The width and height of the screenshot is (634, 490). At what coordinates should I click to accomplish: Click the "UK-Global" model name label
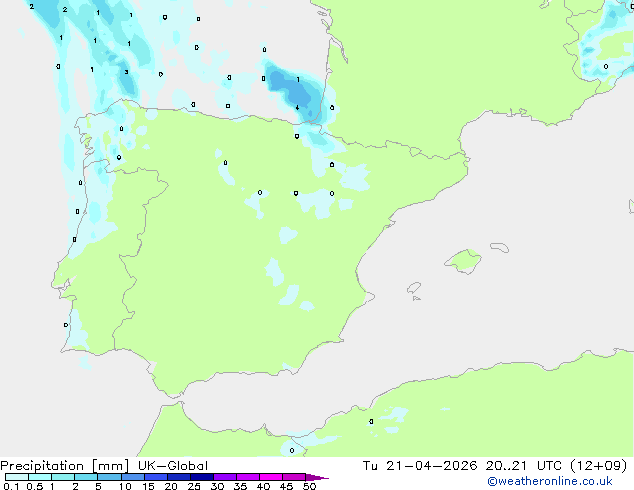click(173, 466)
